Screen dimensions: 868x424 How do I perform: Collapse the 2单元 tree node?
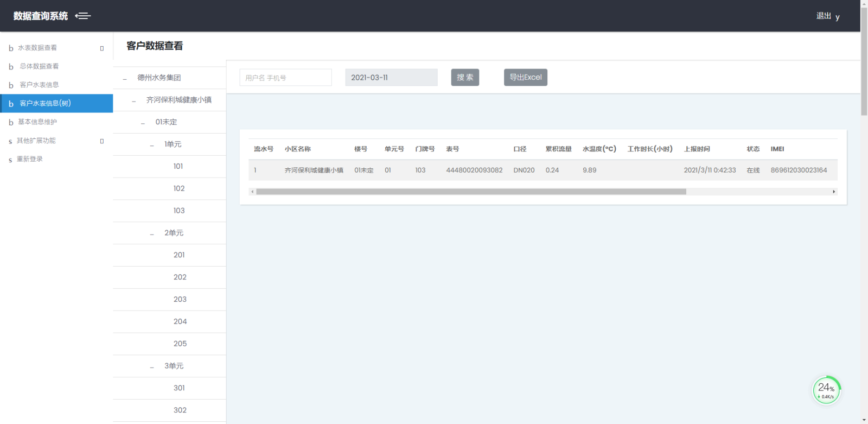152,234
